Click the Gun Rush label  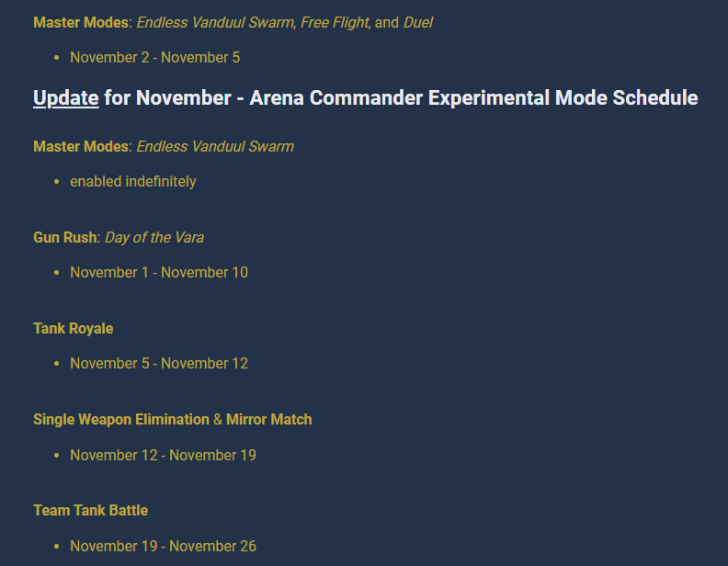pos(64,237)
